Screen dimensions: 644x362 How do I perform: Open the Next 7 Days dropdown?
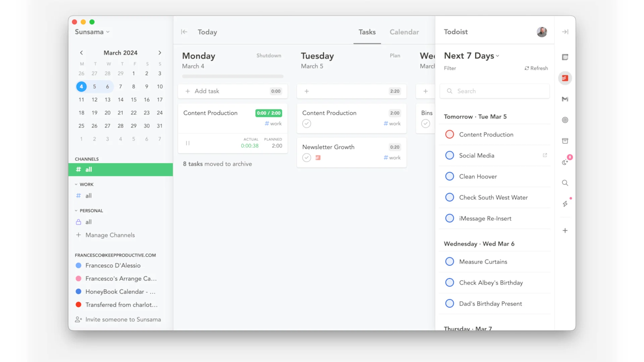(x=471, y=56)
